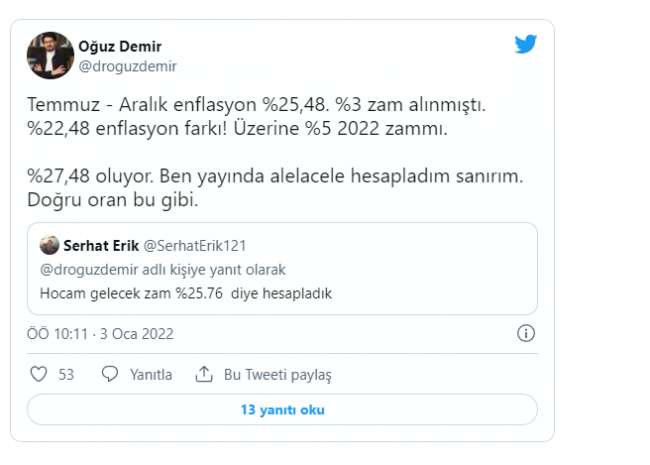The image size is (650, 465).
Task: Click Serhat Erik's small avatar
Action: [48, 245]
